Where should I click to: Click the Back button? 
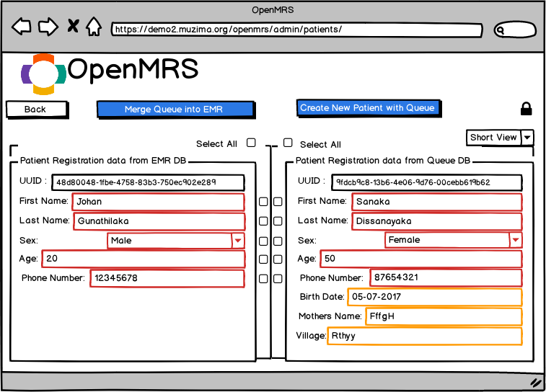37,110
